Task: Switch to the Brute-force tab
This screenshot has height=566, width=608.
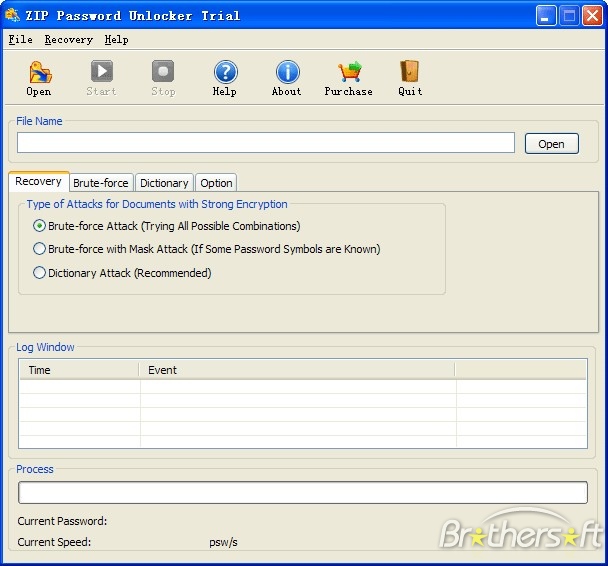Action: coord(101,183)
